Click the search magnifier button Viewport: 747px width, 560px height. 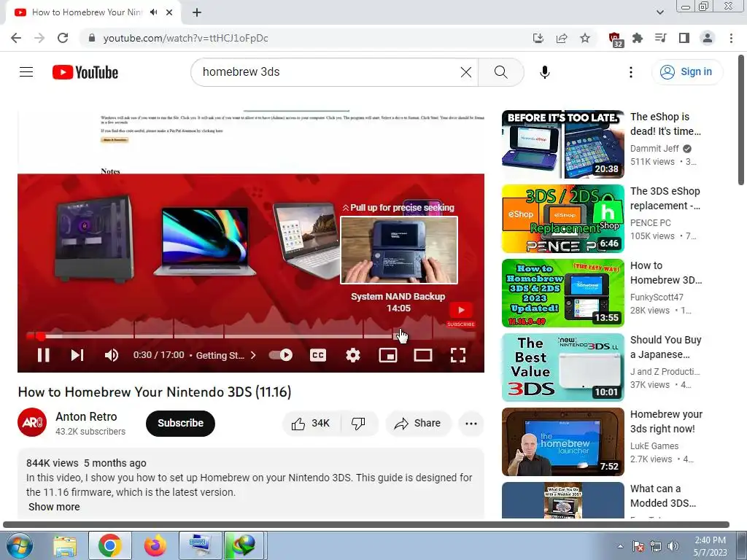coord(500,72)
